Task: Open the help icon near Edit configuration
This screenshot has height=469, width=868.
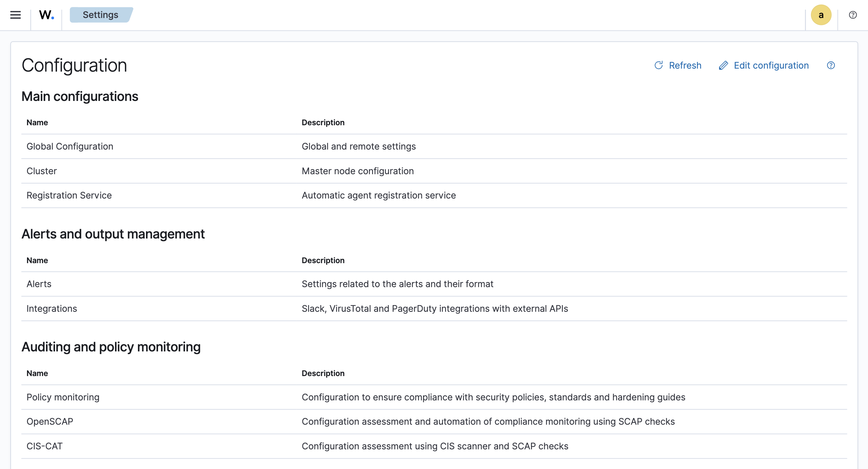Action: [831, 65]
